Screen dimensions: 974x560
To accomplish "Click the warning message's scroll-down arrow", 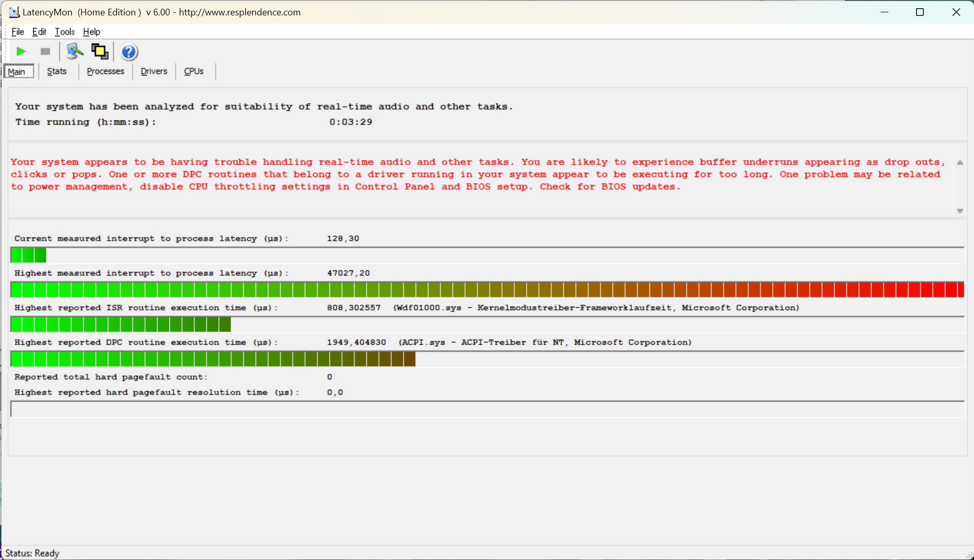I will 960,211.
